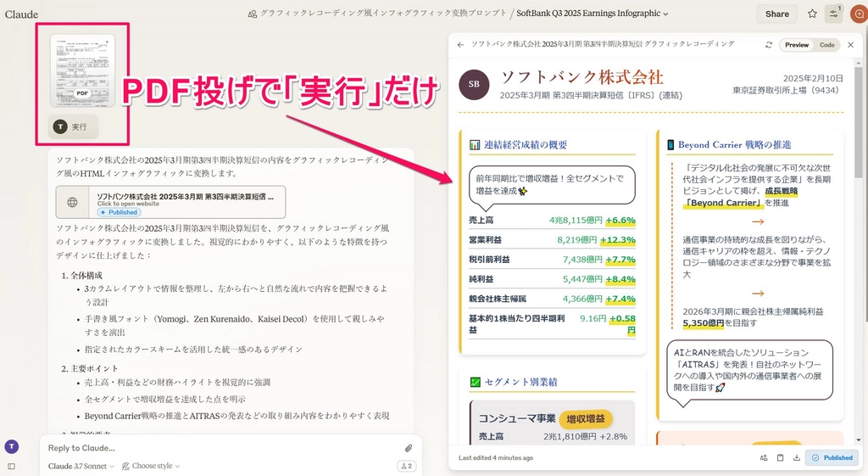The width and height of the screenshot is (868, 476).
Task: Click the tools badge showing 2
Action: click(x=406, y=466)
